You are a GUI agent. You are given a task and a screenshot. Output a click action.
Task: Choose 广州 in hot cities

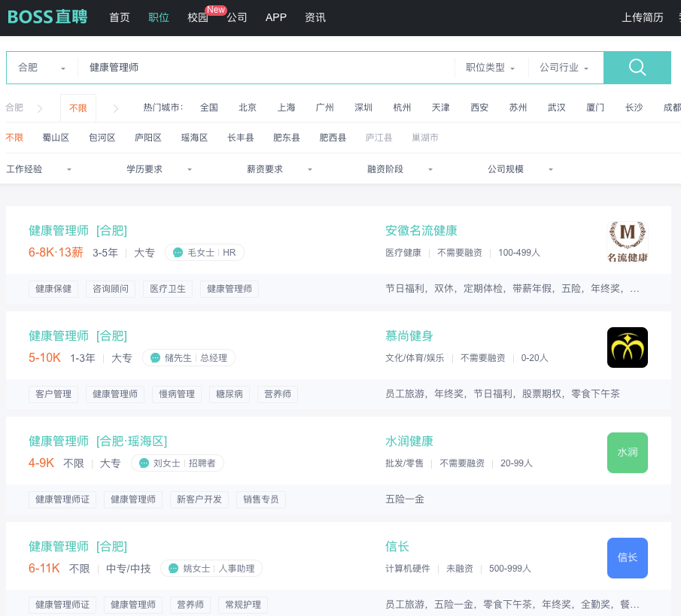pyautogui.click(x=325, y=108)
